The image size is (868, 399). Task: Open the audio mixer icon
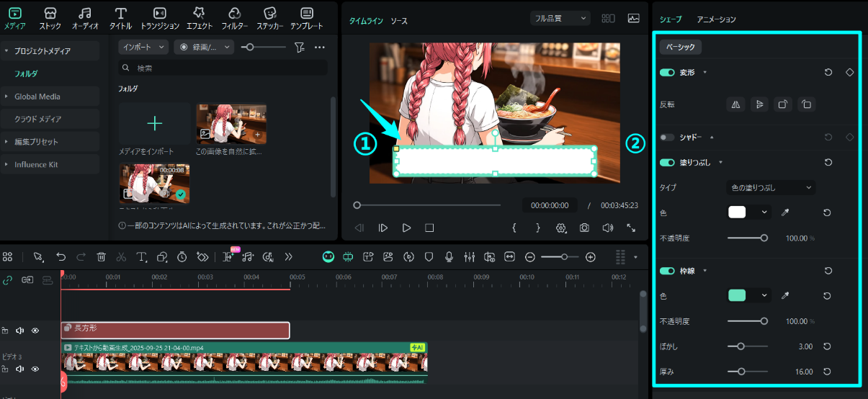470,257
